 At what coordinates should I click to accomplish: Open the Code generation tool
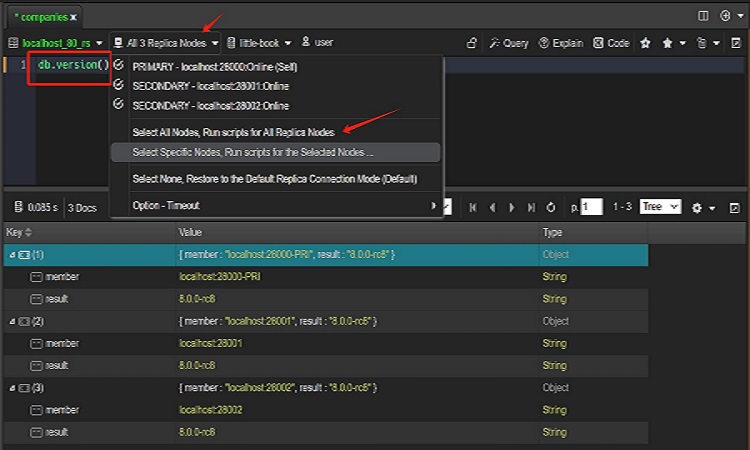(x=611, y=43)
